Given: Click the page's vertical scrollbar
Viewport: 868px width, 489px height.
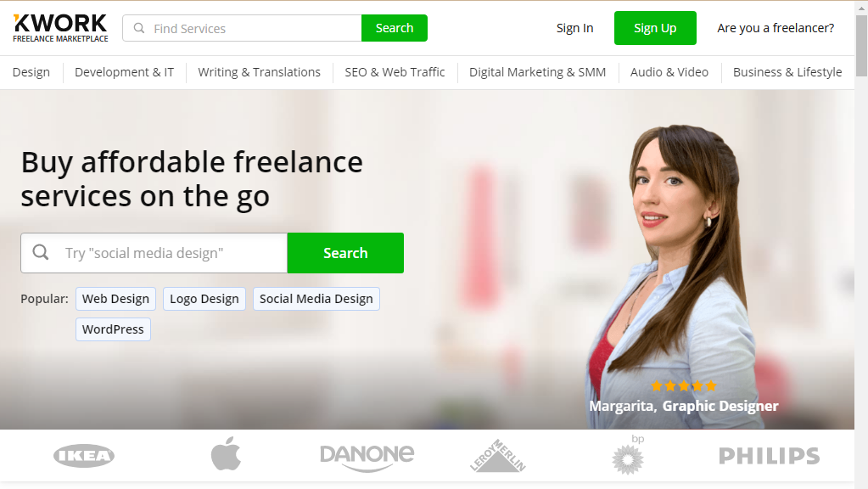Looking at the screenshot, I should coord(861,244).
